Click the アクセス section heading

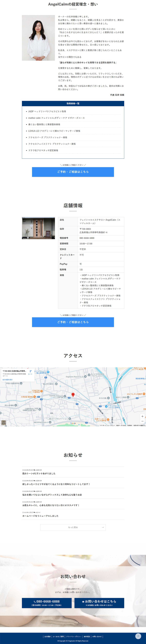click(73, 355)
